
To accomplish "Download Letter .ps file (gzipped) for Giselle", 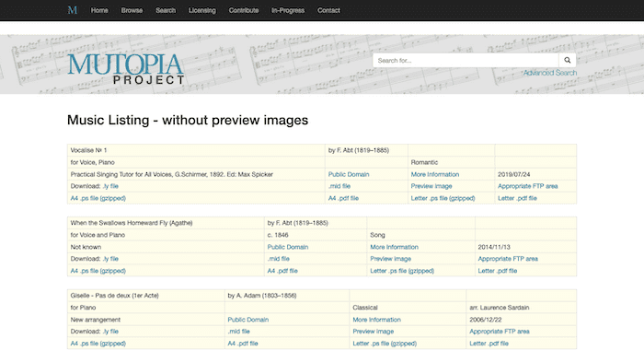I will coord(385,344).
